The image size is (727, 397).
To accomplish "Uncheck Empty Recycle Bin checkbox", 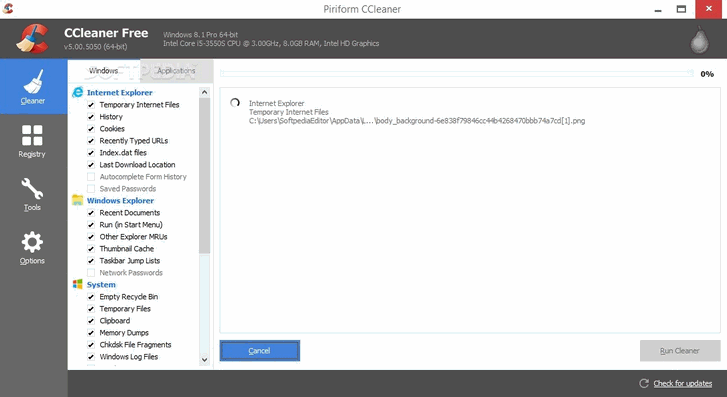I will click(x=91, y=297).
